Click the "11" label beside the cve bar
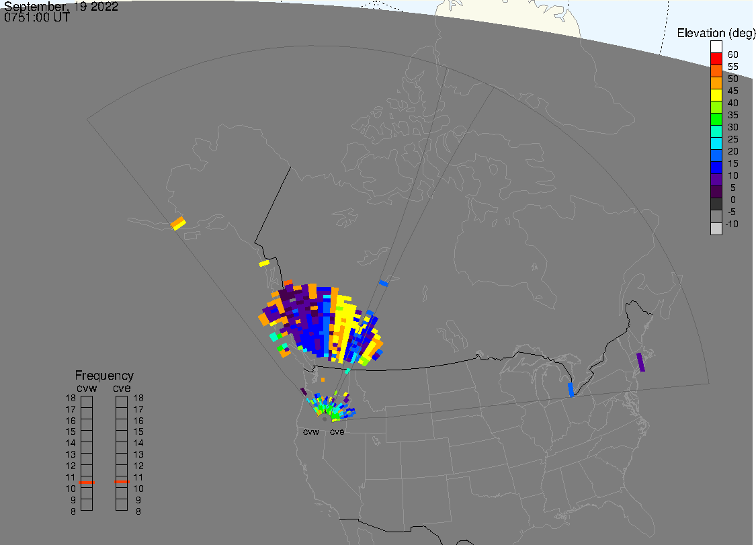The image size is (756, 545). [x=138, y=478]
